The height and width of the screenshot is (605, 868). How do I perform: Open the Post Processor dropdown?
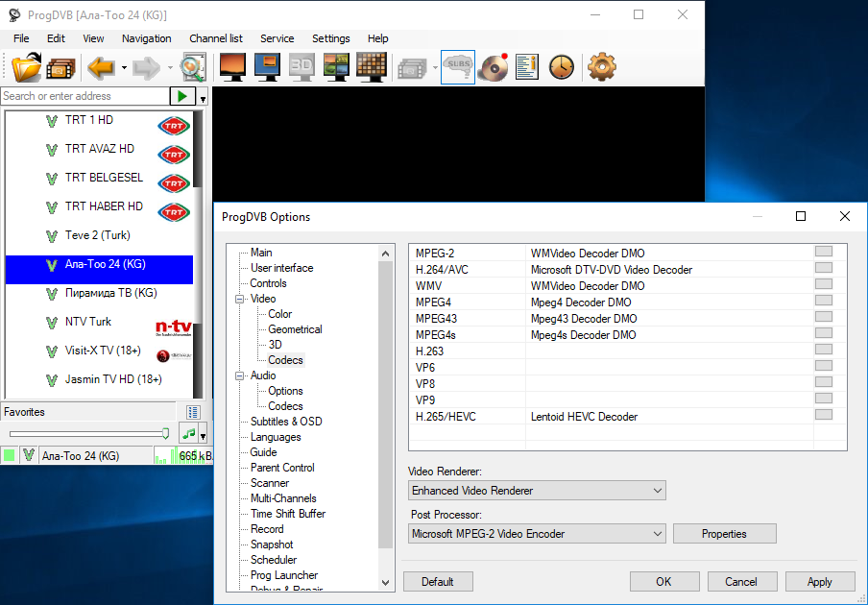pyautogui.click(x=537, y=534)
